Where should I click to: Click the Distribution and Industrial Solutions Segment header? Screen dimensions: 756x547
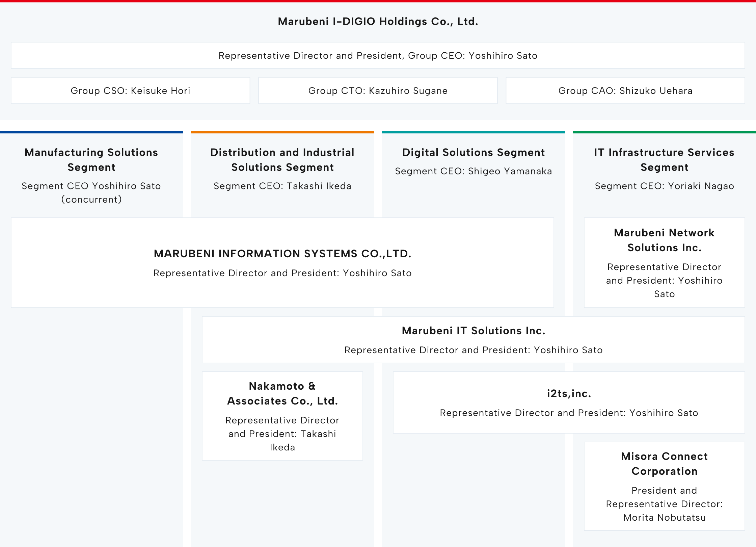click(x=282, y=160)
